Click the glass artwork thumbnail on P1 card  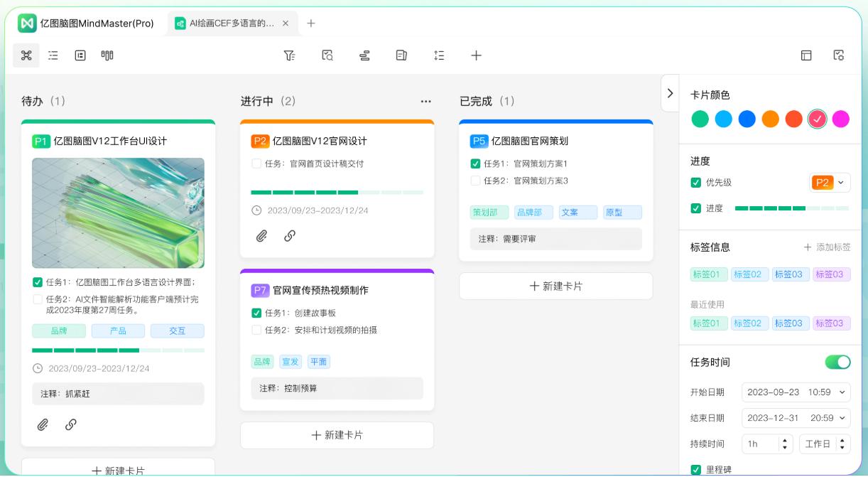[118, 213]
